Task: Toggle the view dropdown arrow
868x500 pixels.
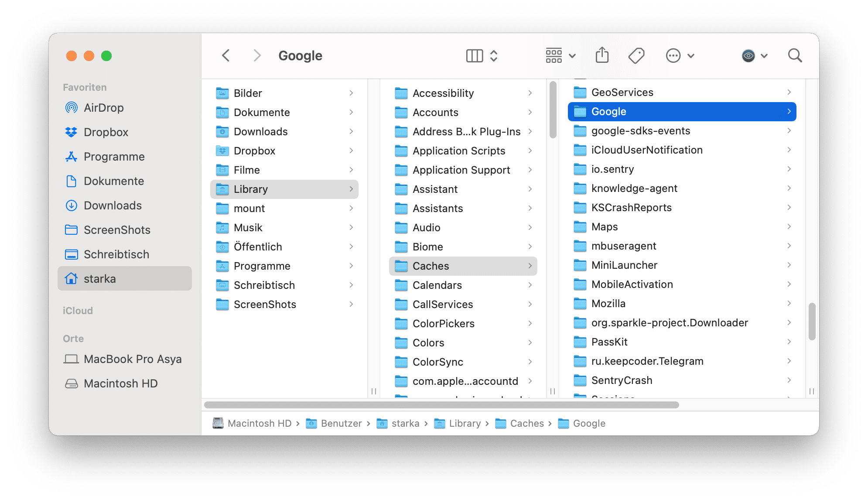Action: click(x=567, y=55)
